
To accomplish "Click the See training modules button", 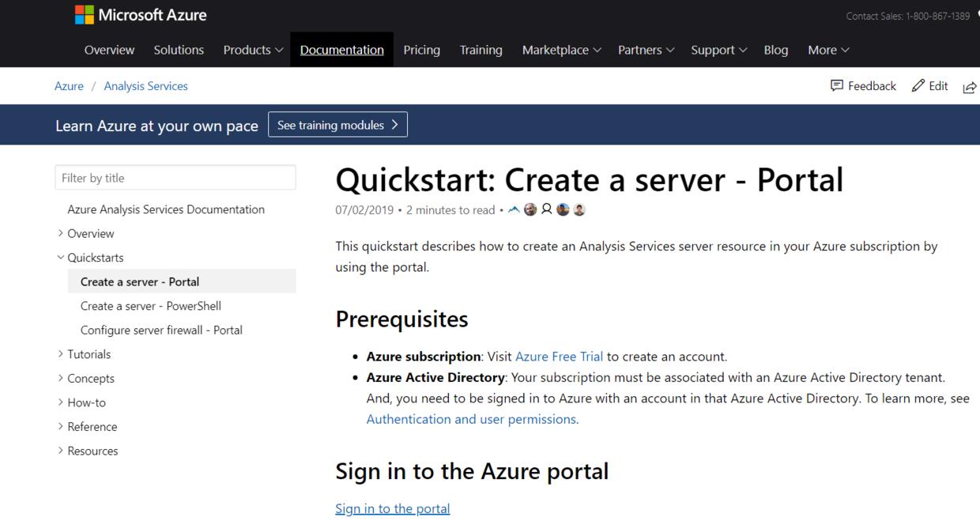I will (337, 124).
